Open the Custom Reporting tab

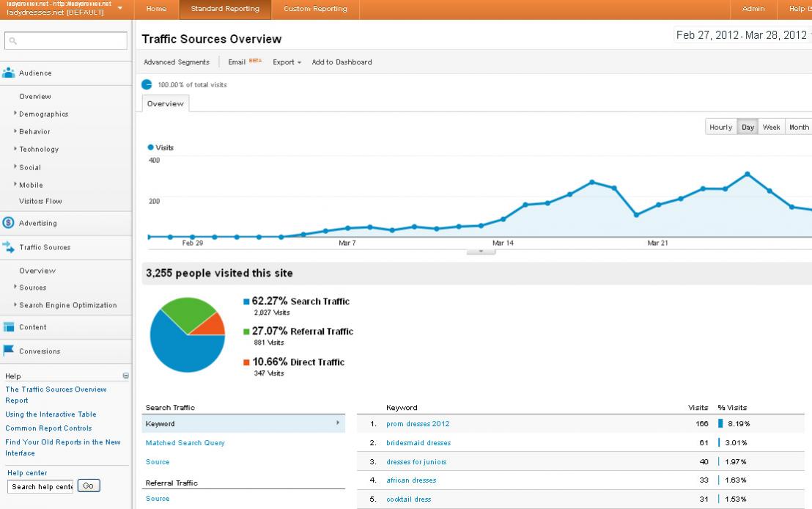(315, 9)
